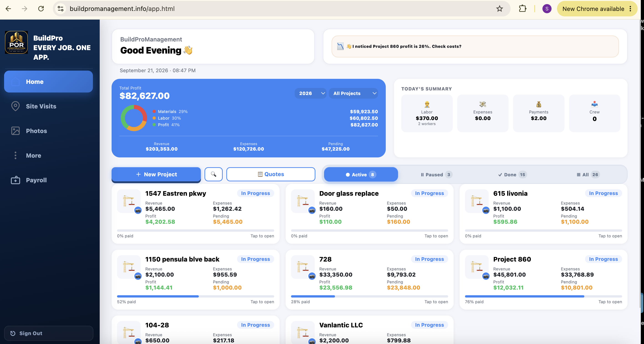Click the red Materials legend dot
The width and height of the screenshot is (644, 344).
[x=154, y=112]
